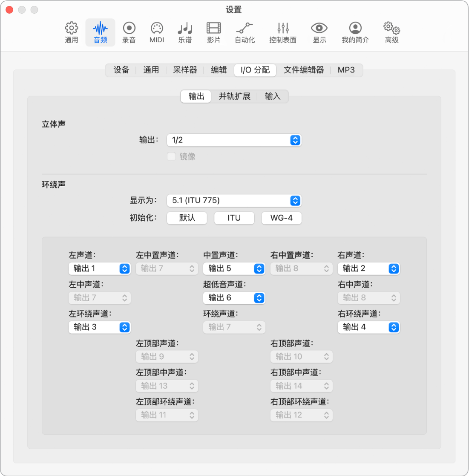The height and width of the screenshot is (476, 469).
Task: Click the ITU initialize button
Action: [x=234, y=218]
